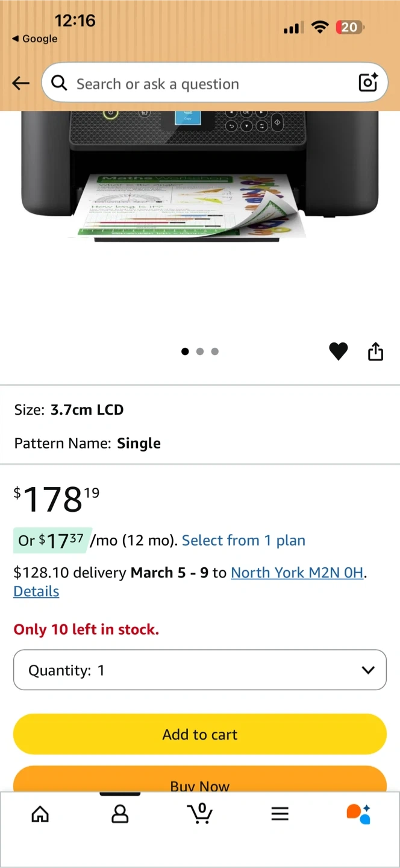Launch the Rufus AI assistant icon
This screenshot has height=868, width=400.
pyautogui.click(x=358, y=814)
